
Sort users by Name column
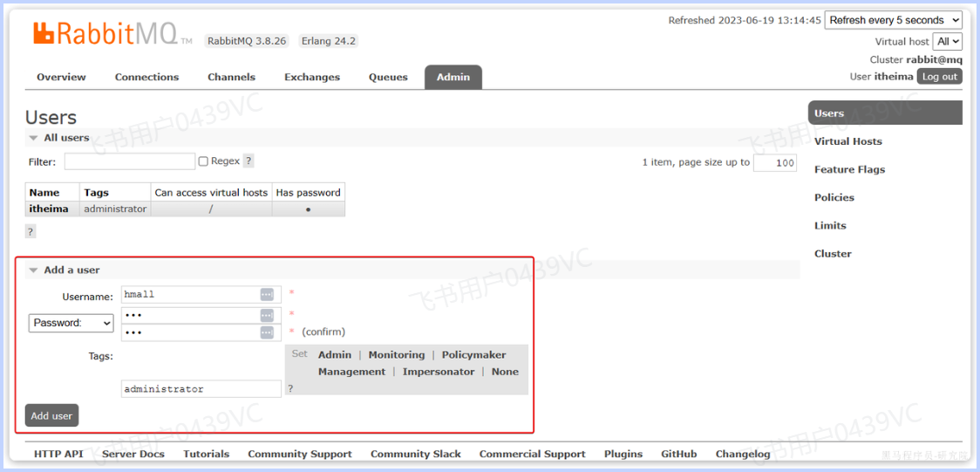pos(44,193)
